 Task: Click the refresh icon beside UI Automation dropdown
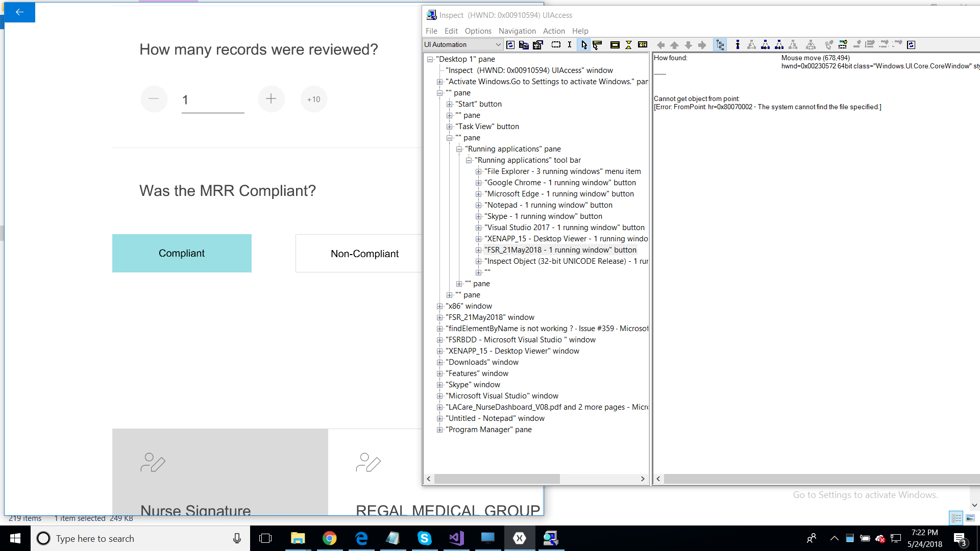click(x=510, y=45)
